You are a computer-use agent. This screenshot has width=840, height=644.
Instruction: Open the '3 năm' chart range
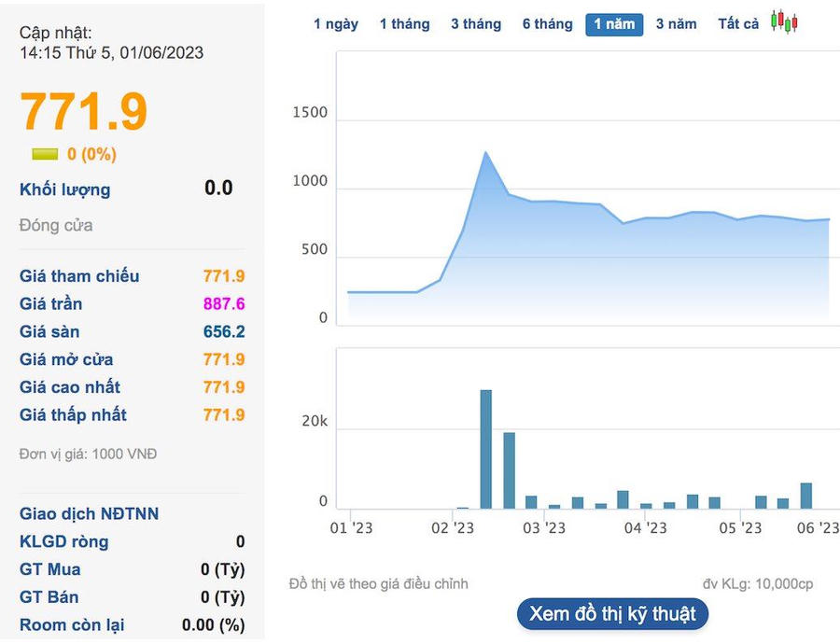pyautogui.click(x=676, y=24)
